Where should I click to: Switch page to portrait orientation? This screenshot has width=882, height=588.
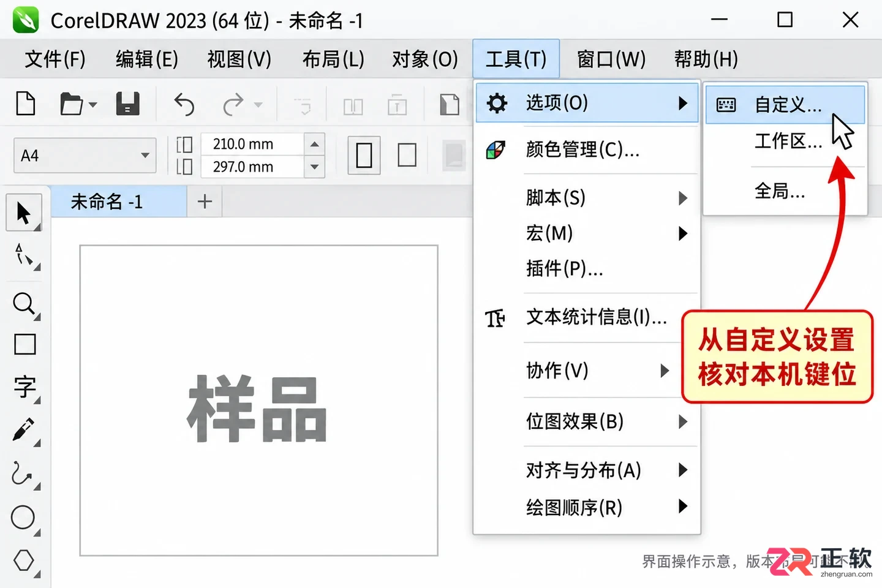coord(364,155)
